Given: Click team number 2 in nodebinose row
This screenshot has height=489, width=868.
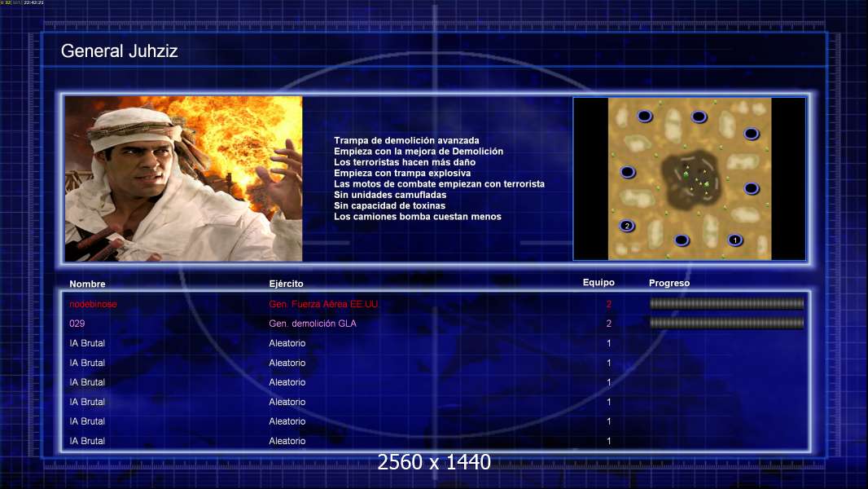Looking at the screenshot, I should pyautogui.click(x=609, y=304).
